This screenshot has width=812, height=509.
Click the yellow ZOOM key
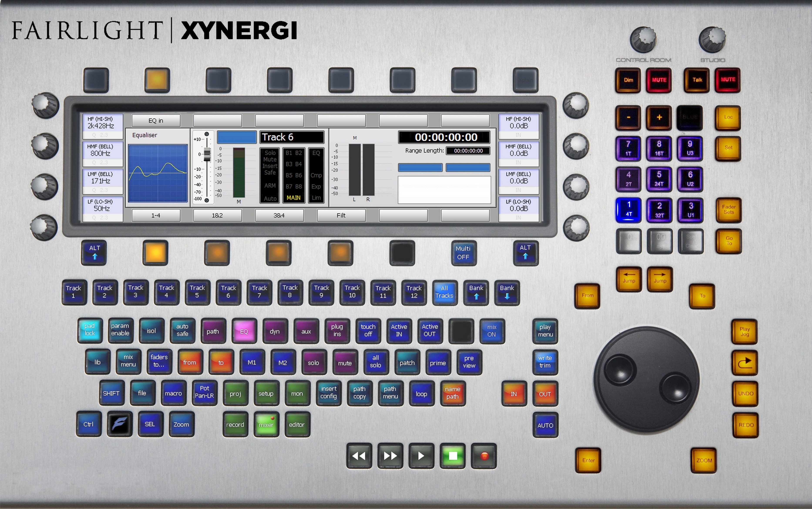point(704,460)
